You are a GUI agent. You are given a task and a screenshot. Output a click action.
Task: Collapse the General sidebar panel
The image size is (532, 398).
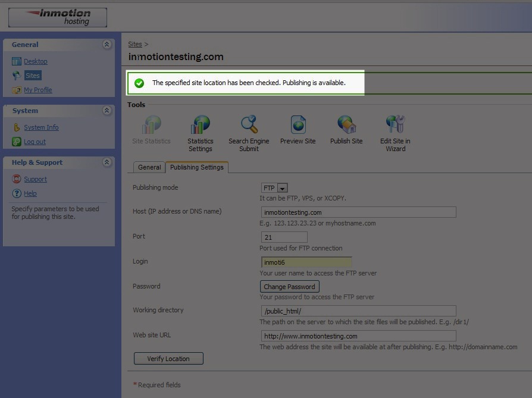[107, 45]
